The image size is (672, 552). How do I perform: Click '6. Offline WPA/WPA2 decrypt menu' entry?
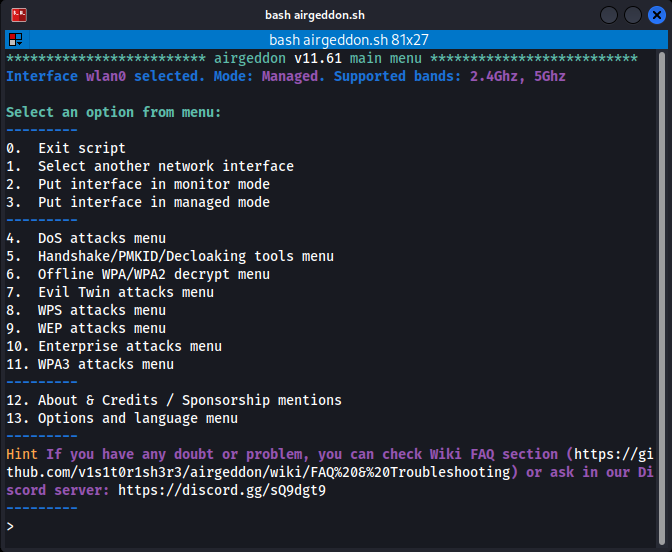pyautogui.click(x=138, y=274)
